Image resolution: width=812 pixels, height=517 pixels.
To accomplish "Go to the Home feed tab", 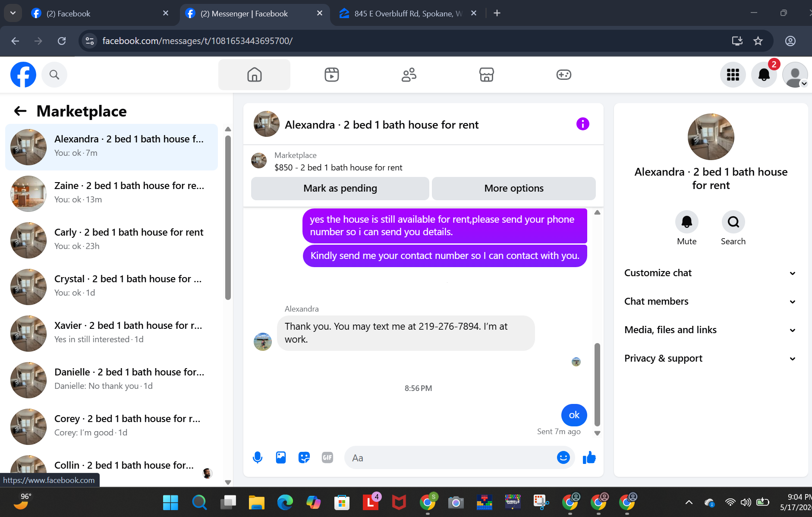I will point(254,75).
